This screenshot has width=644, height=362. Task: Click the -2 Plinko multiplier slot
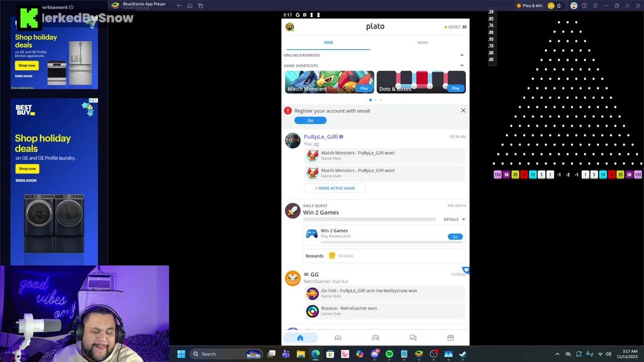tap(568, 175)
